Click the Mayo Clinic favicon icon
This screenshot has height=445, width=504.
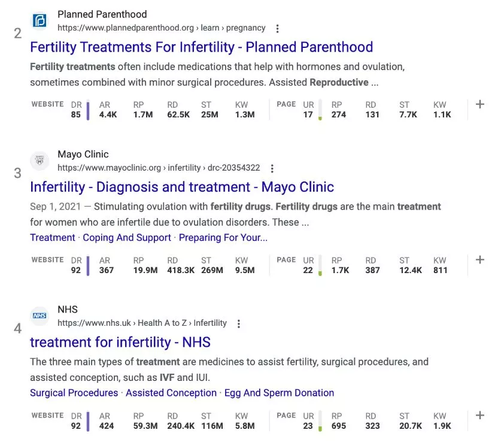click(40, 161)
